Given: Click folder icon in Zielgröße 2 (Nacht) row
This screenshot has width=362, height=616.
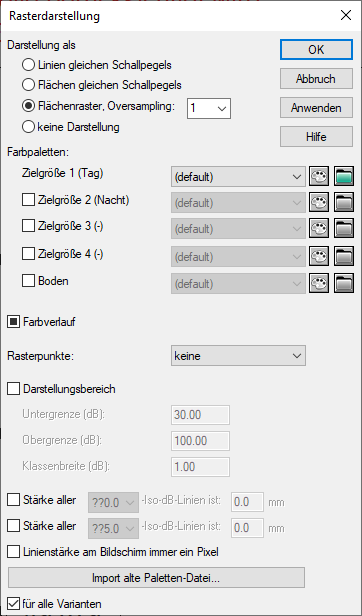Looking at the screenshot, I should click(344, 203).
